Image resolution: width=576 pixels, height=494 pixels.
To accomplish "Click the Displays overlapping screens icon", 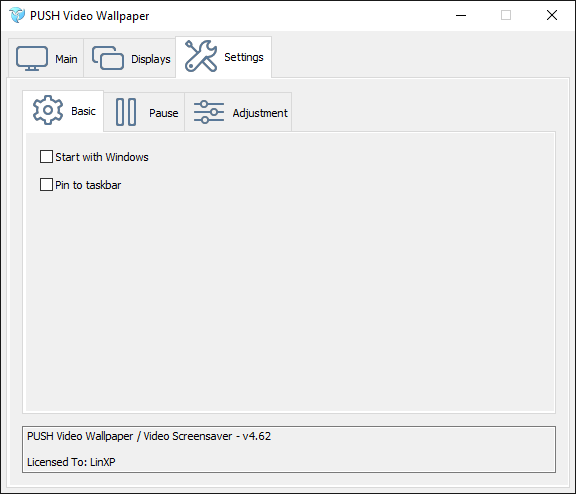I will pyautogui.click(x=108, y=58).
